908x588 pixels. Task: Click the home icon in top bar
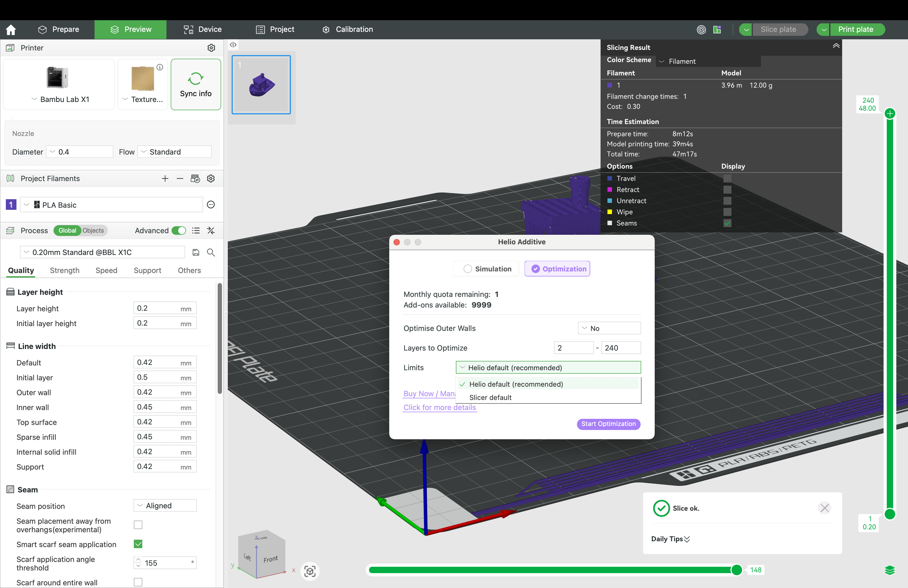tap(11, 29)
